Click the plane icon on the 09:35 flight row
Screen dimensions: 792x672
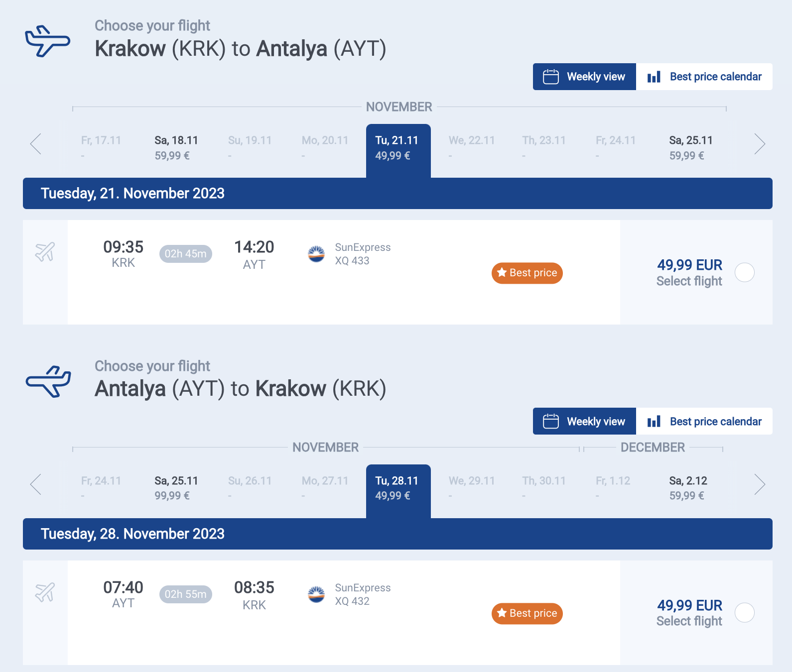[45, 252]
